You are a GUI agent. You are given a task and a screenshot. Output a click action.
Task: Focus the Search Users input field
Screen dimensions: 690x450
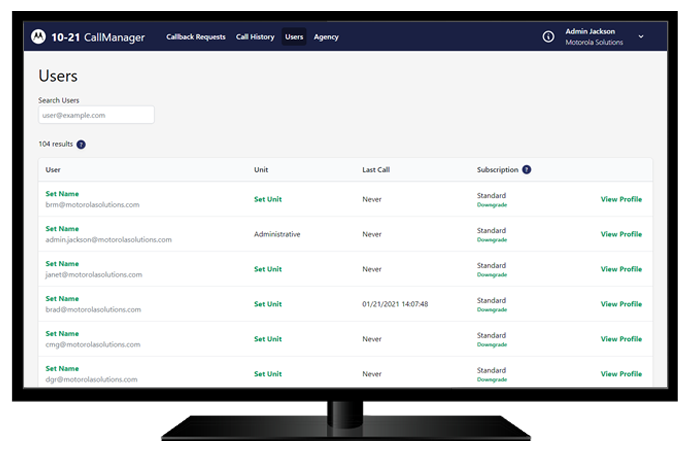click(96, 115)
